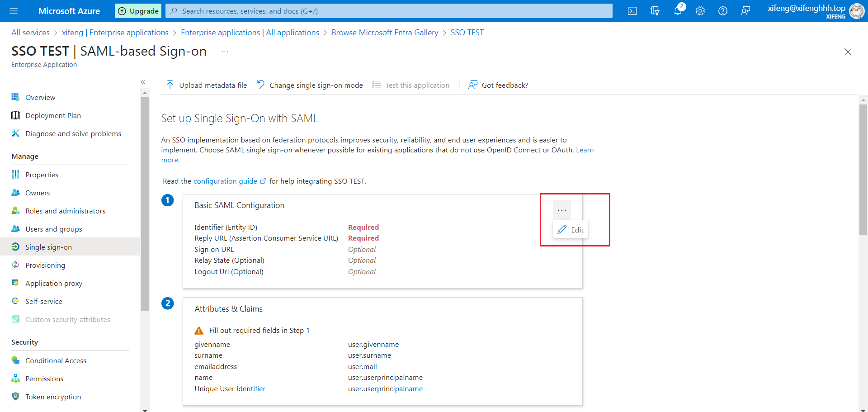Click Edit in the Basic SAML menu

[x=571, y=230]
